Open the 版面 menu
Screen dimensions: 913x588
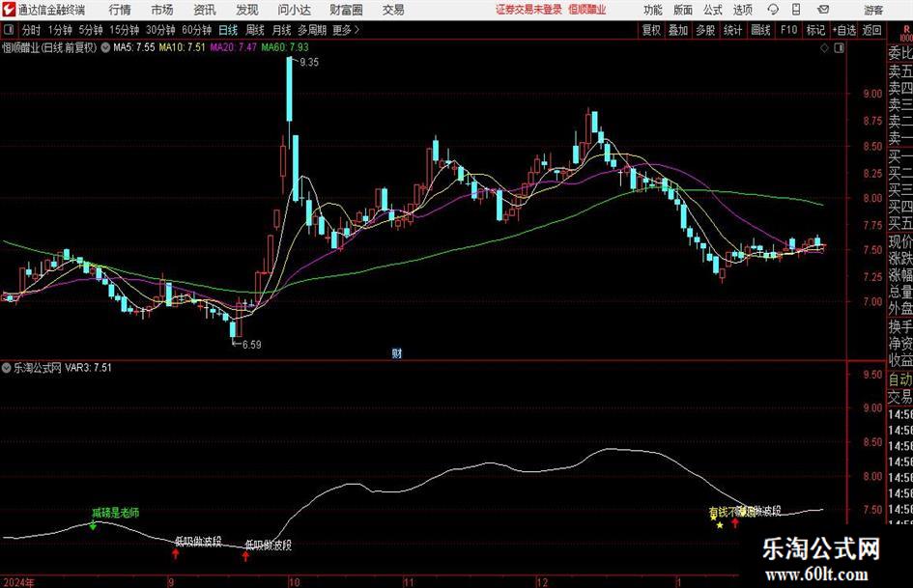[x=683, y=10]
